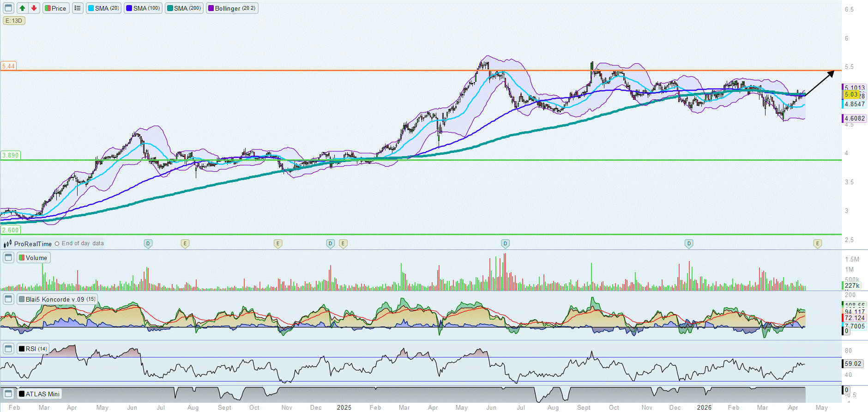Click the ATLAS Mini panel window icon
This screenshot has width=868, height=412.
[8, 394]
